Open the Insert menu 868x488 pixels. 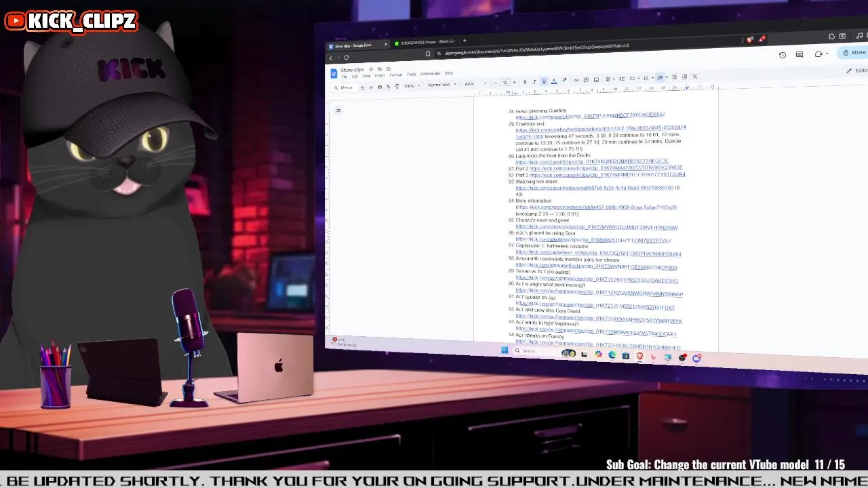[x=380, y=75]
